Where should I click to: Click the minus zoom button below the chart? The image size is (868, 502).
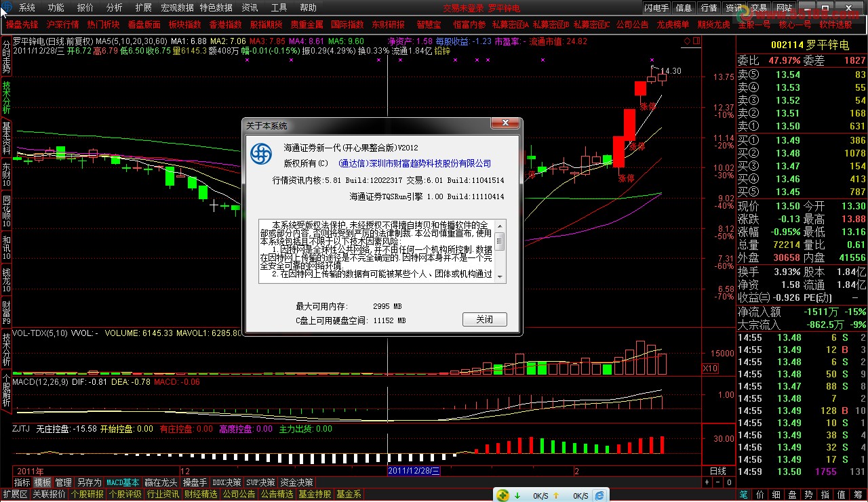coord(717,482)
